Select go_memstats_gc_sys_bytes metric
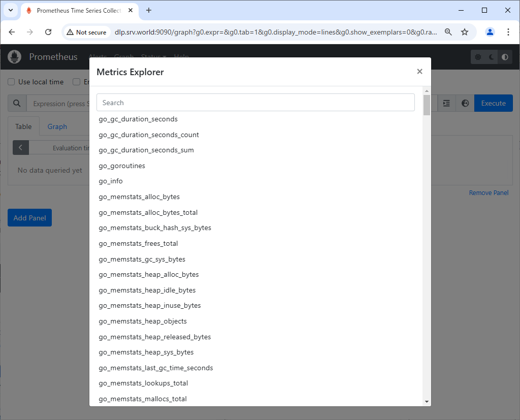 tap(142, 259)
